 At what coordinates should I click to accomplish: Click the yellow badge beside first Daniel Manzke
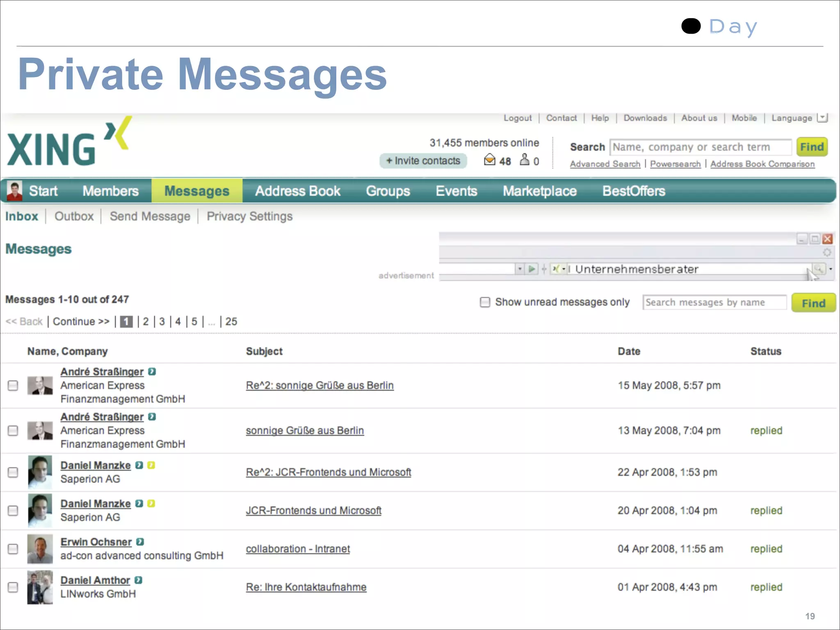151,465
